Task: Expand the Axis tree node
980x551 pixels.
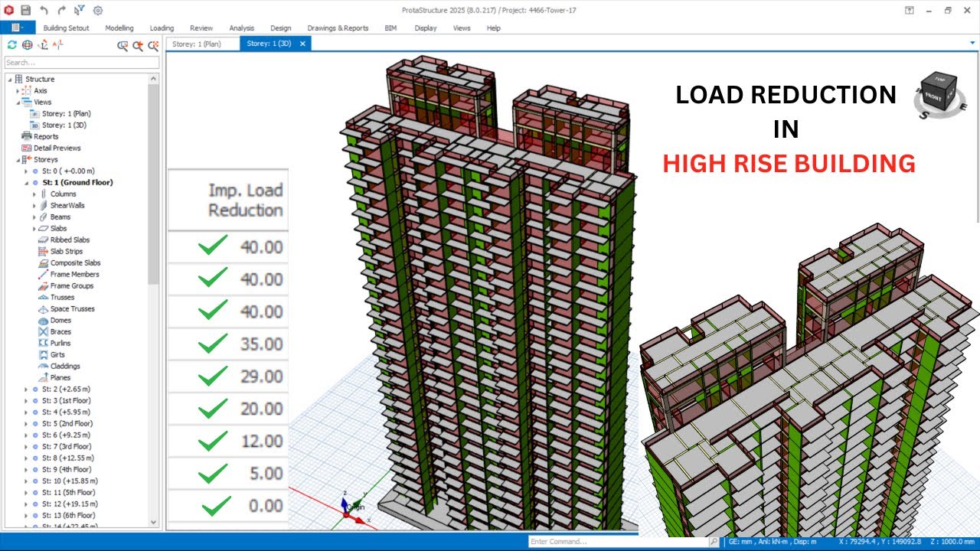Action: click(x=18, y=90)
